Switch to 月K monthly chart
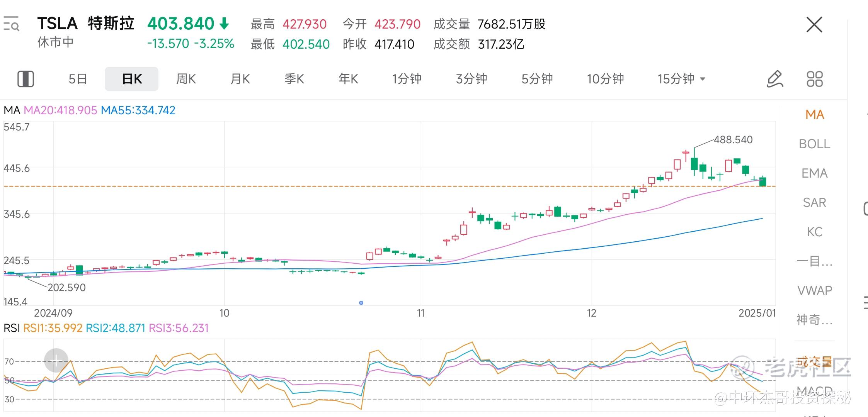The height and width of the screenshot is (417, 868). 240,79
